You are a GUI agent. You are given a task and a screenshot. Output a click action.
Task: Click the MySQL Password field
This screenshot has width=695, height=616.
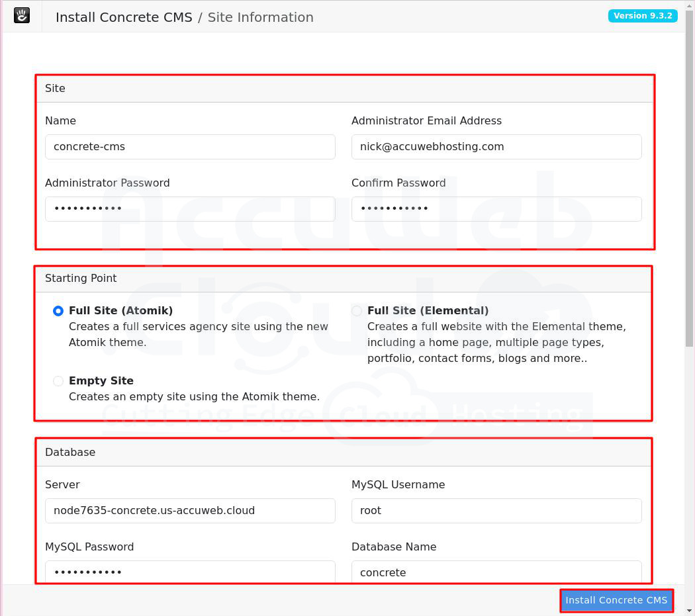tap(190, 572)
